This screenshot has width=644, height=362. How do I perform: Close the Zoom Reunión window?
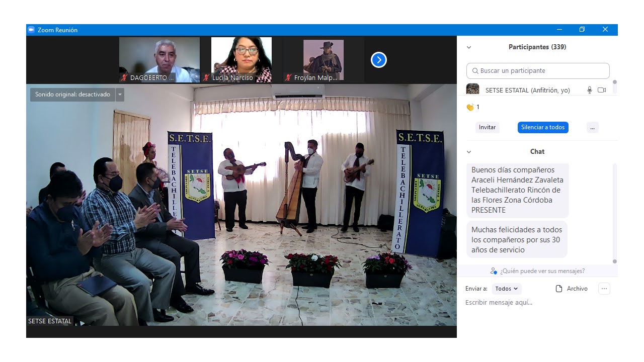(x=605, y=30)
